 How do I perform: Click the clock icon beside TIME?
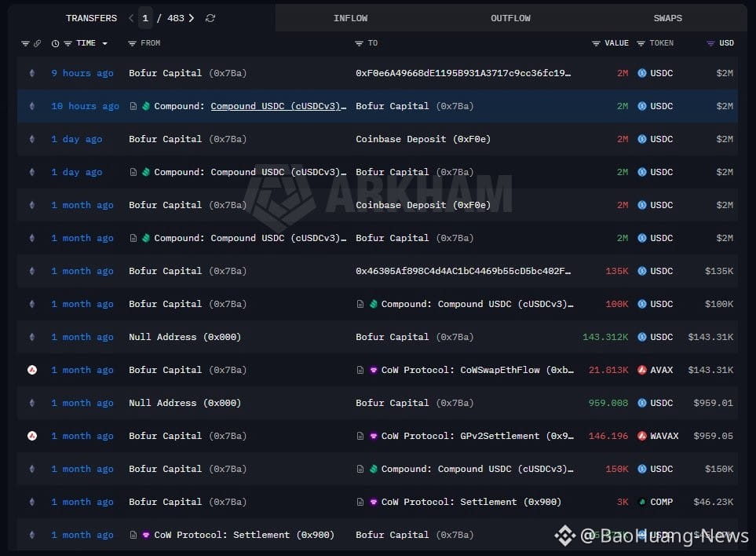56,43
